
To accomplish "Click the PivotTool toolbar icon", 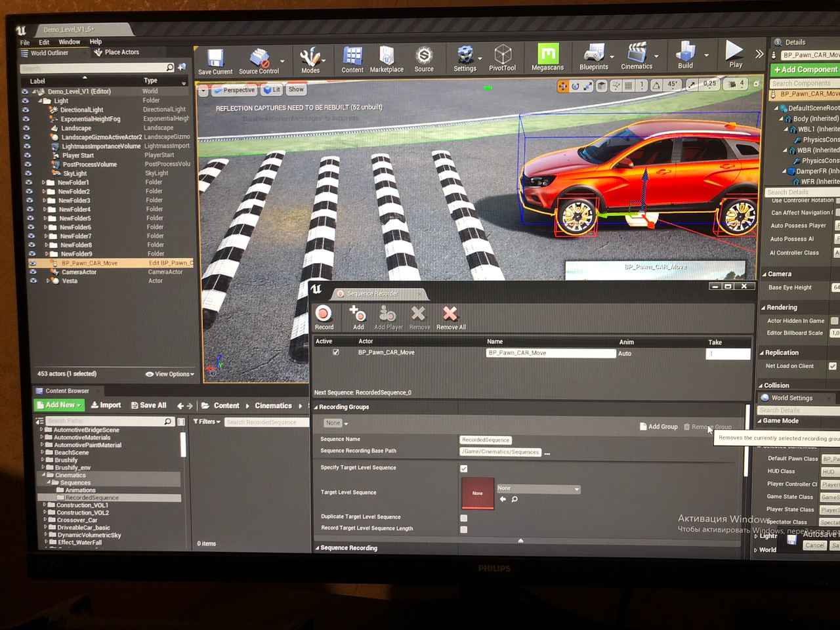I will point(503,54).
